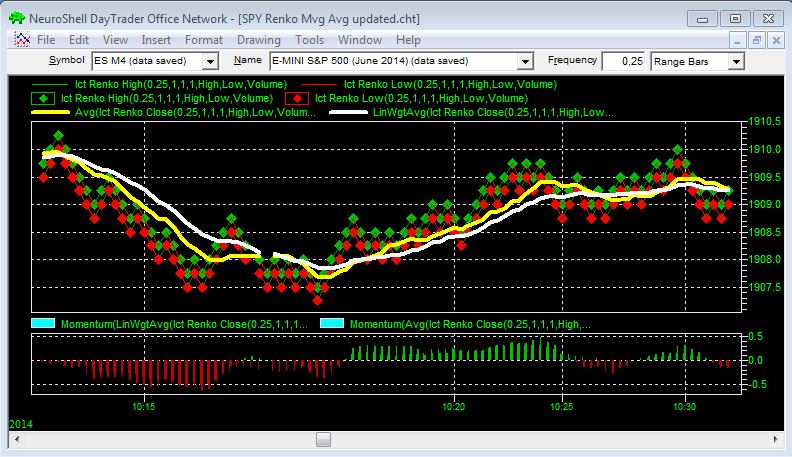Click the 10:15 time axis label
Screen dimensions: 792x457
tap(144, 407)
